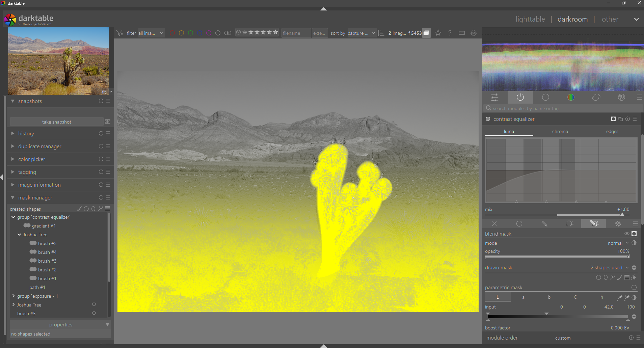Open the color module group icon

[571, 98]
